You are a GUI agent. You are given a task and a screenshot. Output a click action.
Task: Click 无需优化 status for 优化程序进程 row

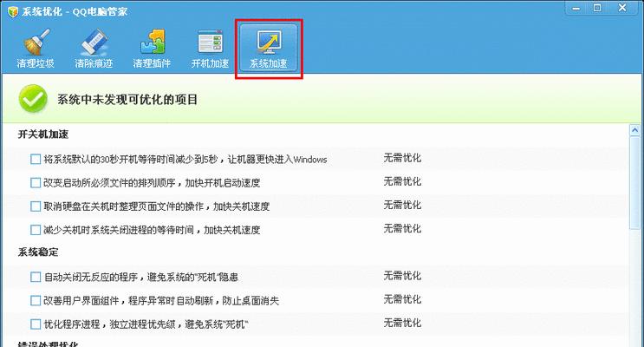[402, 323]
